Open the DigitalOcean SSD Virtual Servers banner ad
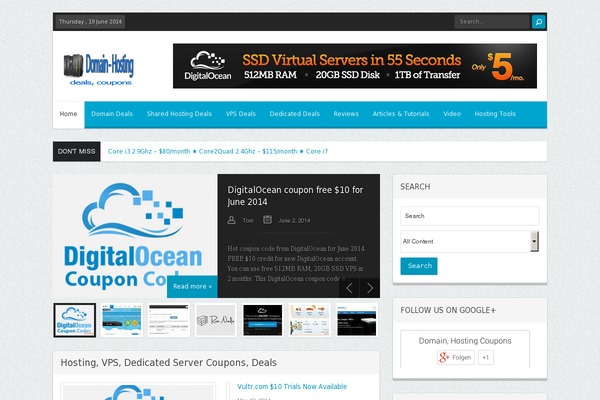Image resolution: width=600 pixels, height=400 pixels. pyautogui.click(x=355, y=66)
